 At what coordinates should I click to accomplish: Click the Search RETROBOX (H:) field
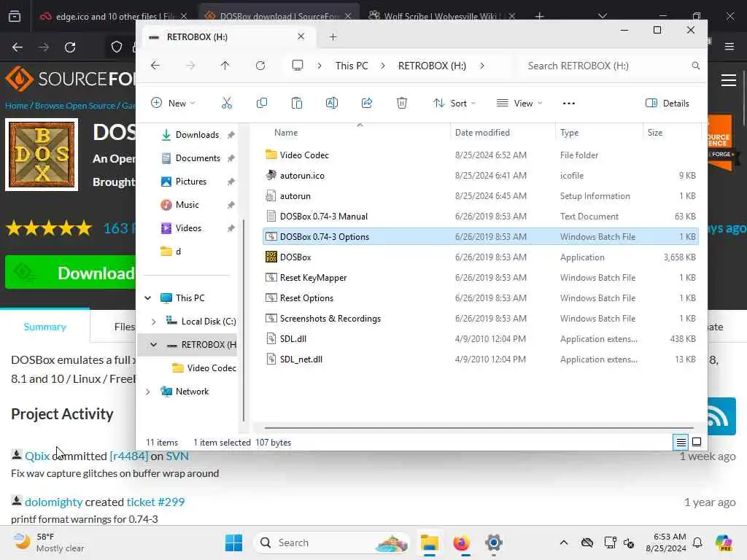tap(608, 66)
